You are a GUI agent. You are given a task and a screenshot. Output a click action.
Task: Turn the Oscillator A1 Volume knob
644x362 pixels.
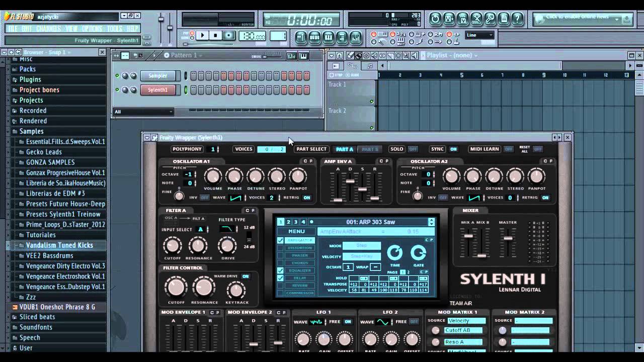[x=213, y=176]
